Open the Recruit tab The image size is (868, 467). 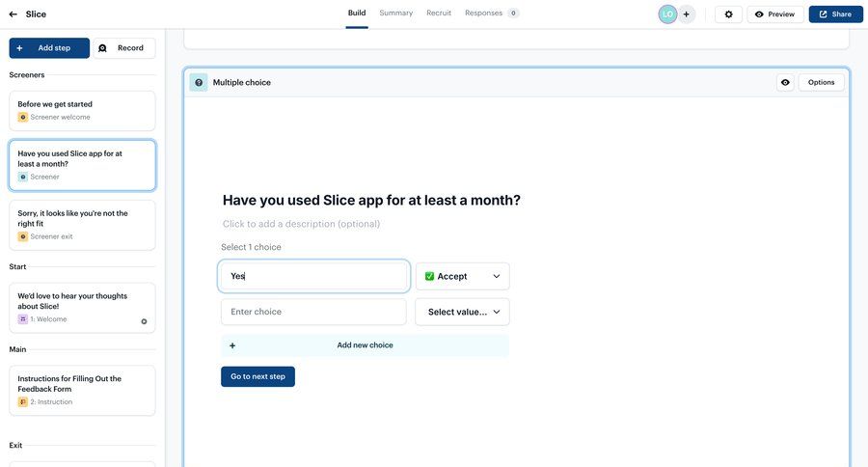click(439, 14)
